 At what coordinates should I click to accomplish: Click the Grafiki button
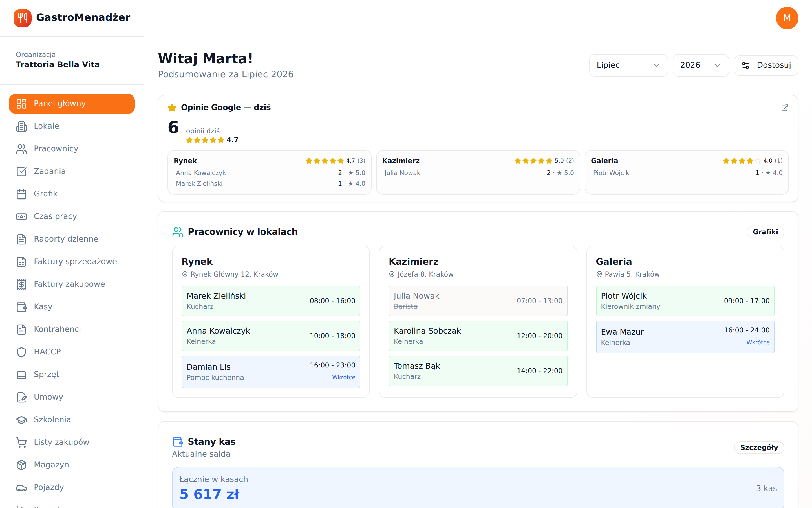(x=765, y=232)
